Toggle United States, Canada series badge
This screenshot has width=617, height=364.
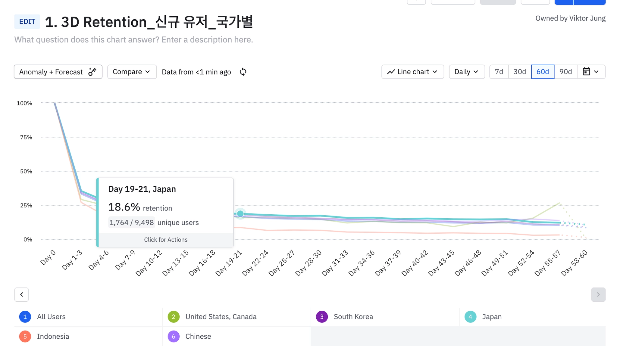174,317
